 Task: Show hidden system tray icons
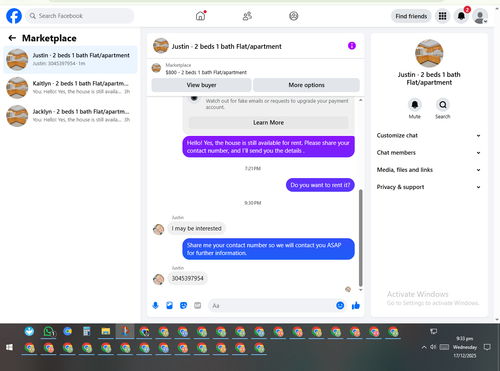(424, 347)
